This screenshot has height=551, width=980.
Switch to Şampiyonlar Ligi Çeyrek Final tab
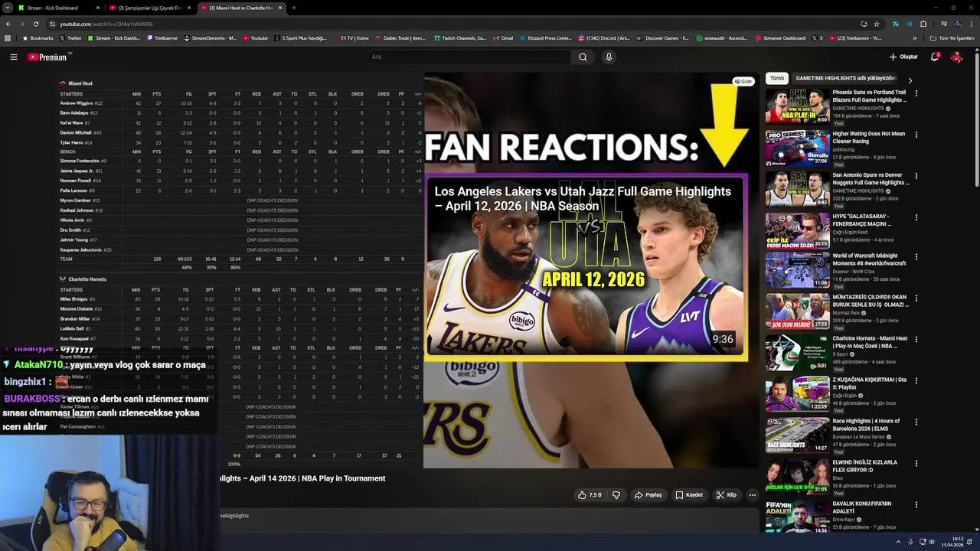click(149, 8)
